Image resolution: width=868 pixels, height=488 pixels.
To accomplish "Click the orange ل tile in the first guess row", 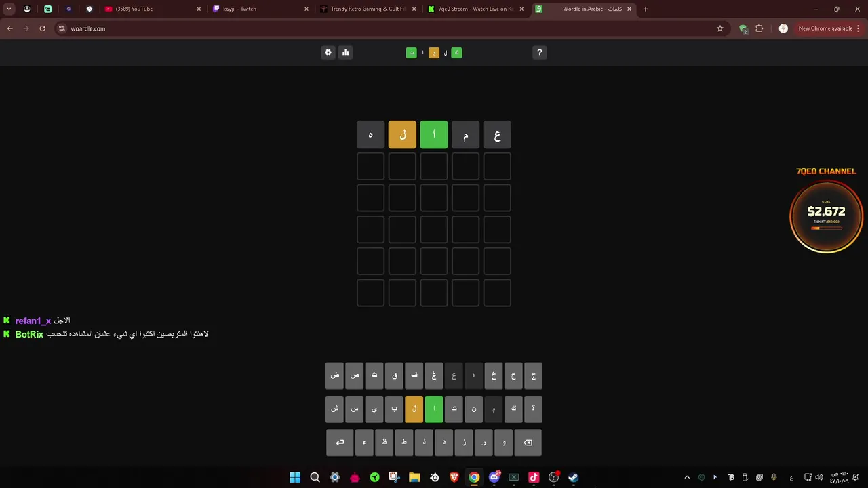I will (402, 135).
